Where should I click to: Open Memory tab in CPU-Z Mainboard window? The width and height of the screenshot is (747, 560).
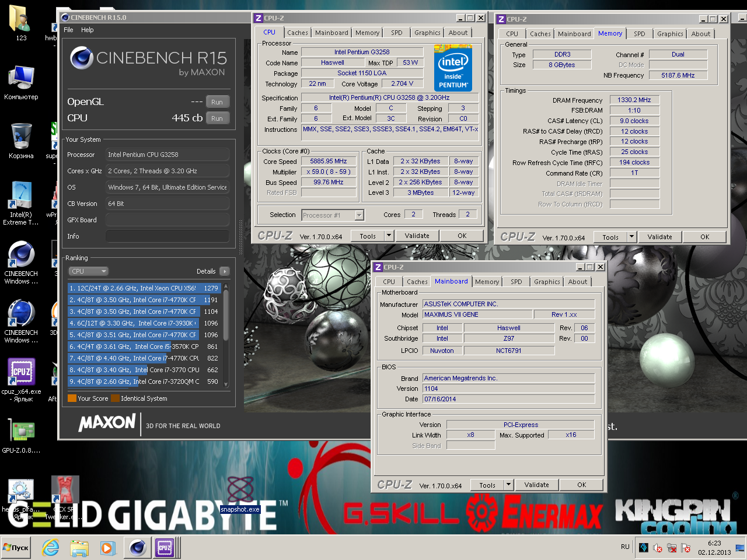487,282
